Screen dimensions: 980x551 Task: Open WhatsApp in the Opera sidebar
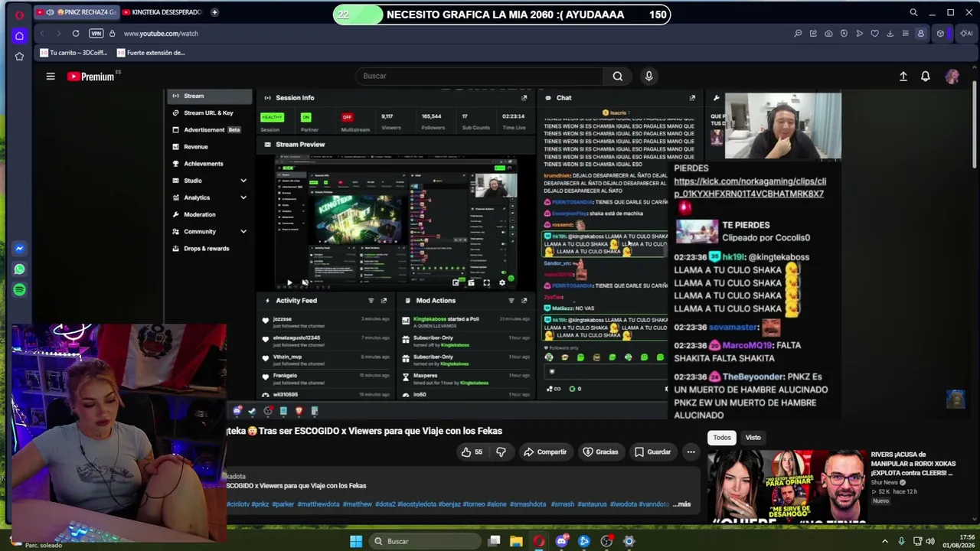[19, 269]
